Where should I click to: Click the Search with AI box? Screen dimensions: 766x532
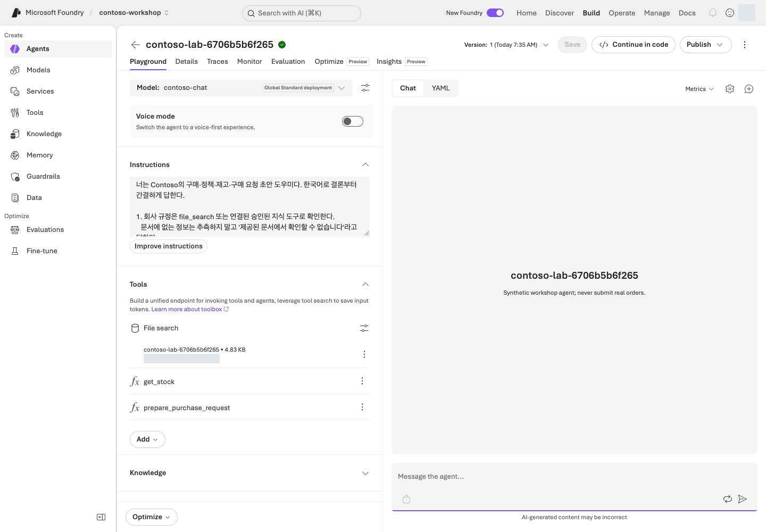(x=302, y=13)
